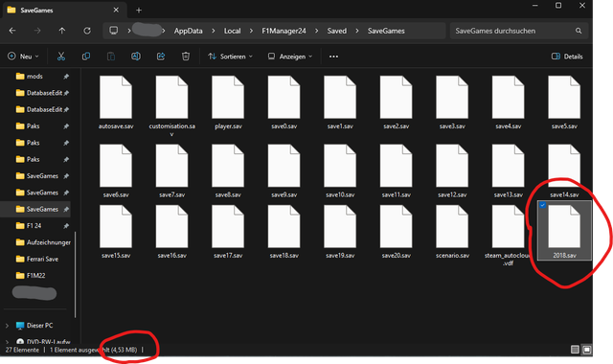Select the save14.sav file
This screenshot has height=364, width=613.
point(564,171)
